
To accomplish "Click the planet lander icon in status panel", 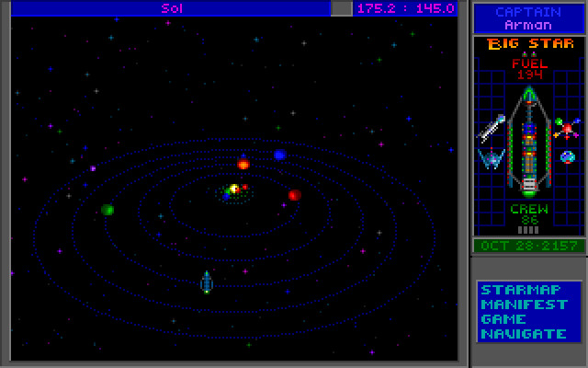I will click(x=492, y=158).
